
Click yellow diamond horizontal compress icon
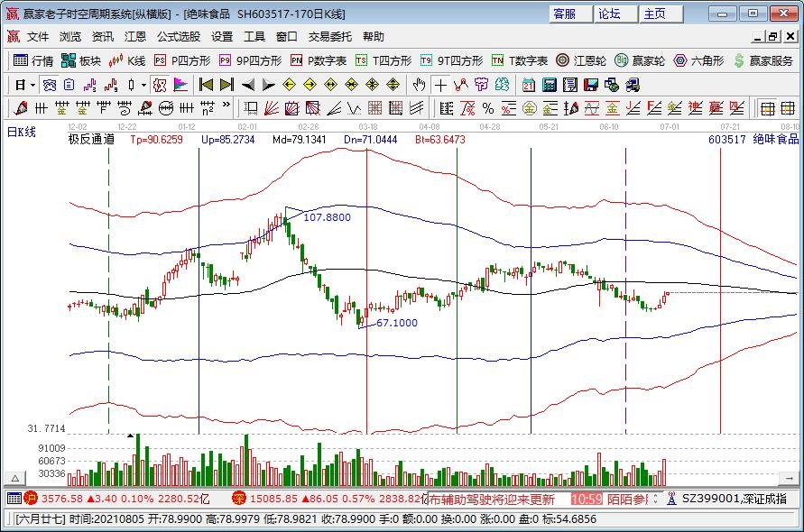pyautogui.click(x=352, y=85)
